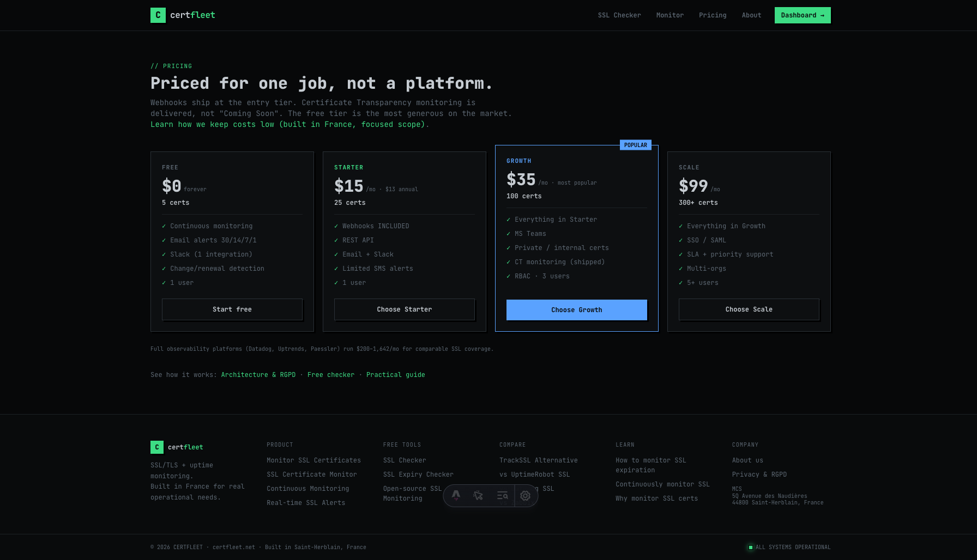Click the certfleet wordmark in the footer
977x560 pixels.
coord(185,447)
